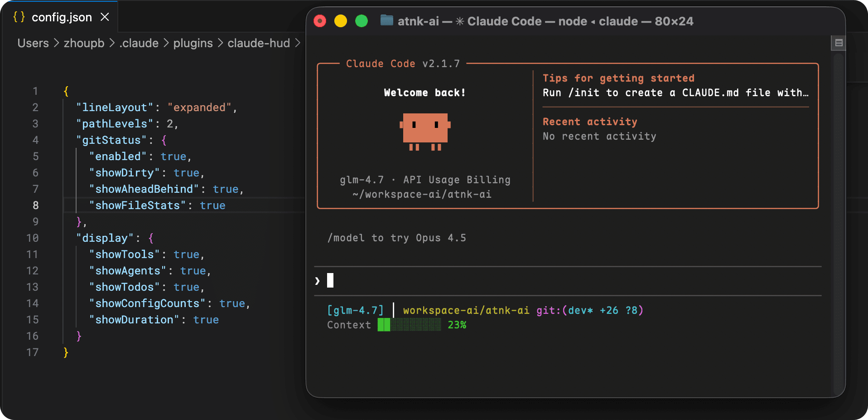Viewport: 868px width, 420px height.
Task: Expand chevron after zhoupb breadcrumb
Action: click(112, 43)
